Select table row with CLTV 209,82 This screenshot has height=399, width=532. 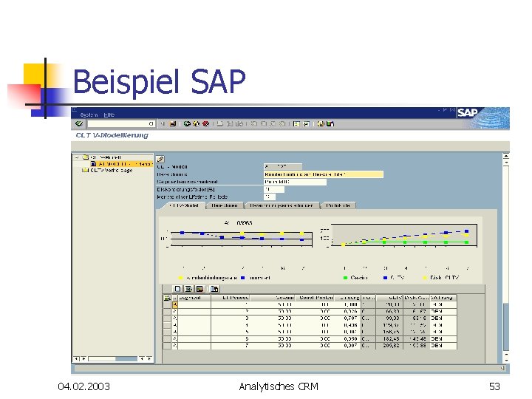point(310,346)
